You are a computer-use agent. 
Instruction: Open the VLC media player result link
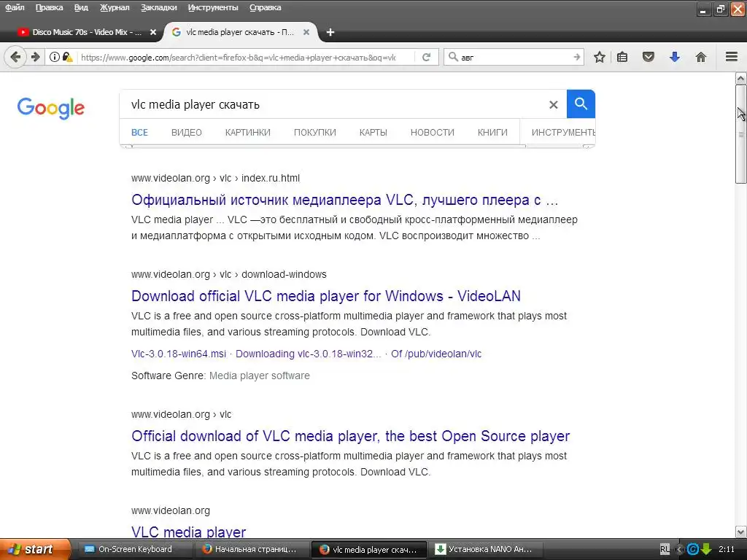(189, 532)
